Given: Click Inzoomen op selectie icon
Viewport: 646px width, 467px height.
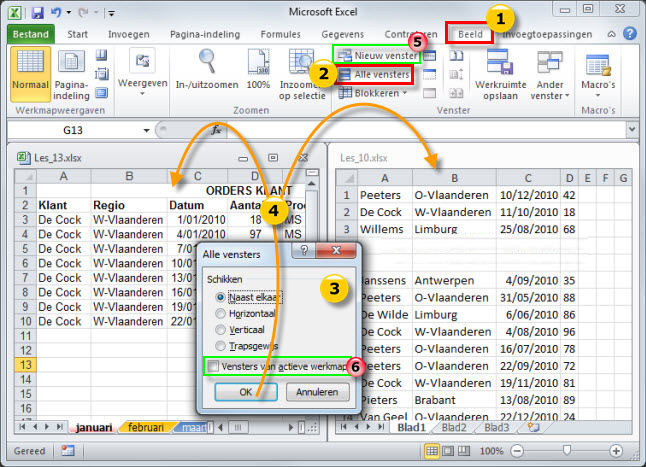Looking at the screenshot, I should pyautogui.click(x=302, y=72).
